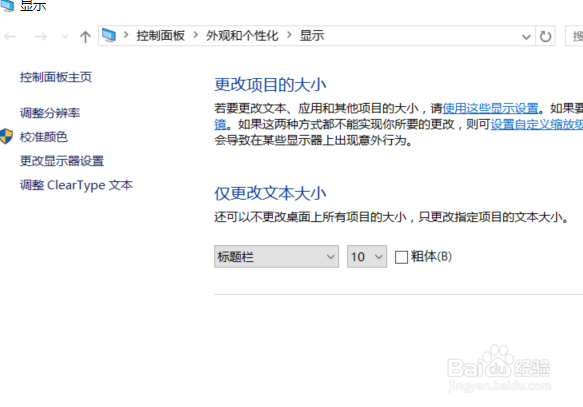
Task: Open the font size 10 dropdown
Action: click(367, 256)
